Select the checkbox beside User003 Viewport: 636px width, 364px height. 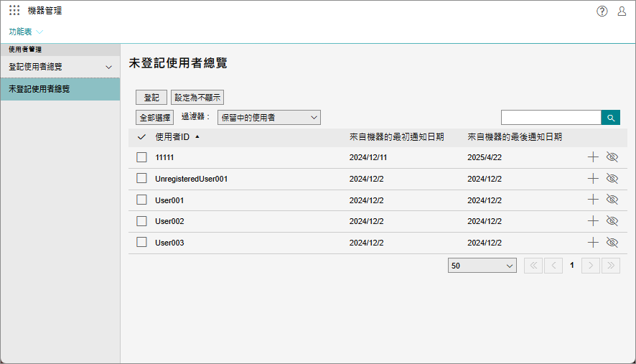pos(142,243)
